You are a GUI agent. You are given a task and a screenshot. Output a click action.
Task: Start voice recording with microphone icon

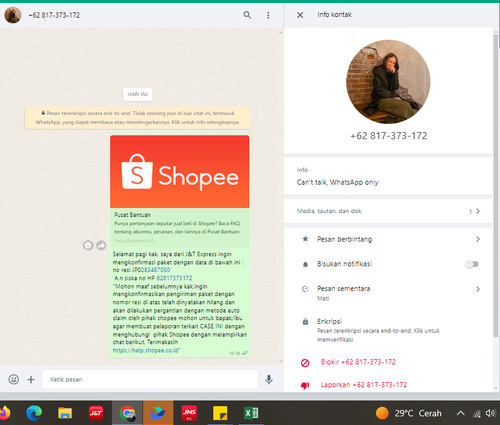click(x=269, y=379)
